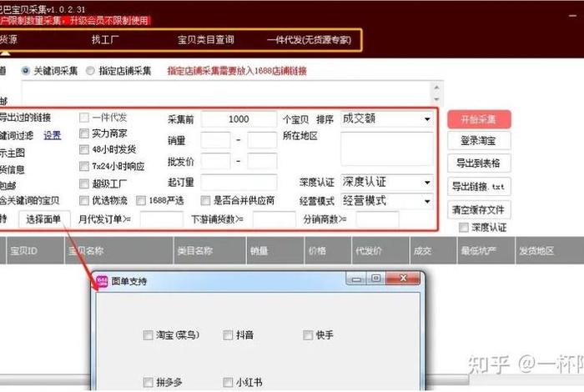Open 一件代发(无货源专家) tab
The height and width of the screenshot is (392, 584).
(x=310, y=40)
